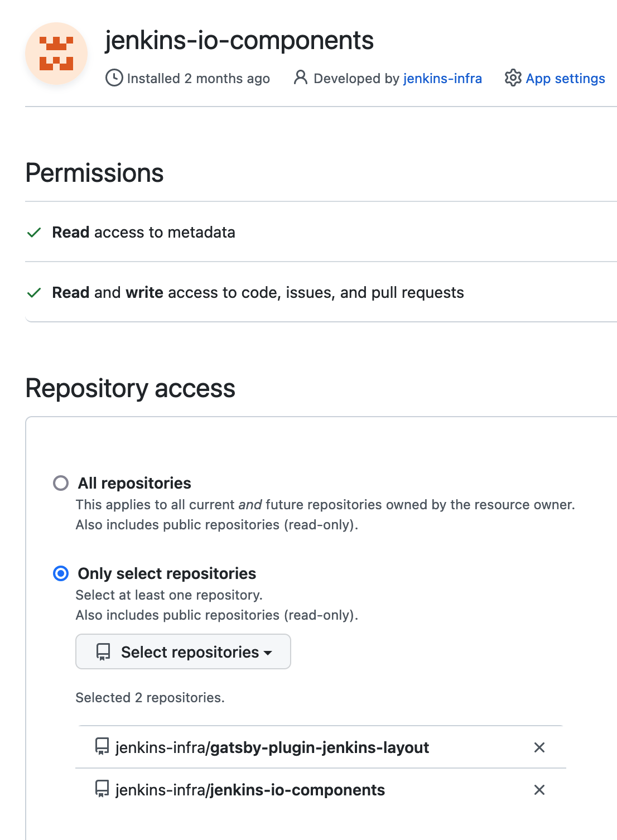Select the Only select repositories radio button

[60, 573]
